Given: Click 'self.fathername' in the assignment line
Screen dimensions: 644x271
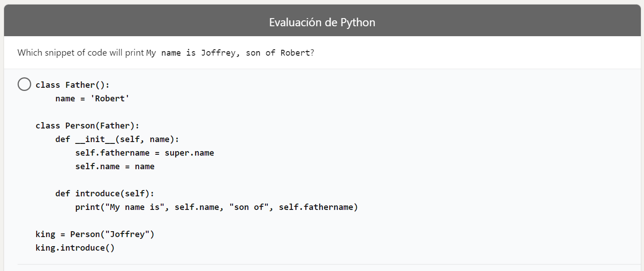Looking at the screenshot, I should tap(112, 152).
